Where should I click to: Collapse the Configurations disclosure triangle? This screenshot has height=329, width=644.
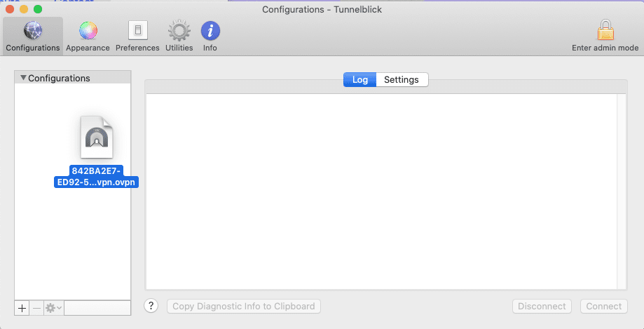point(23,78)
